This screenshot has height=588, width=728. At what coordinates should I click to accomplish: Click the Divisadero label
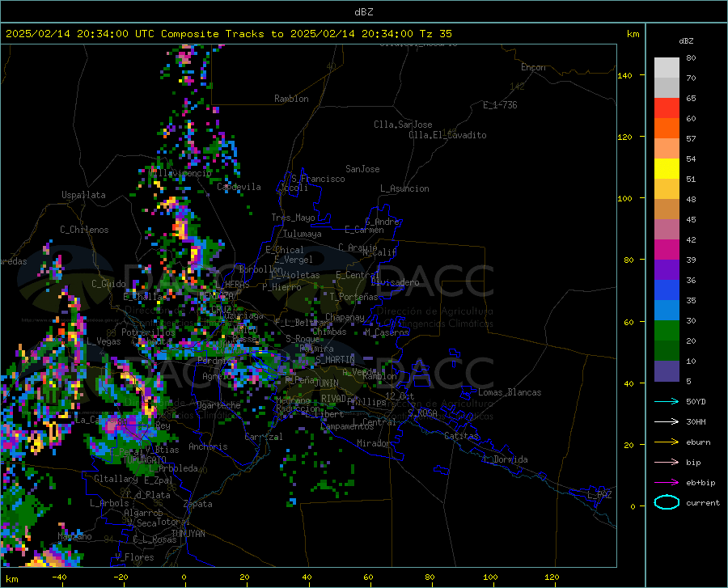(x=395, y=282)
